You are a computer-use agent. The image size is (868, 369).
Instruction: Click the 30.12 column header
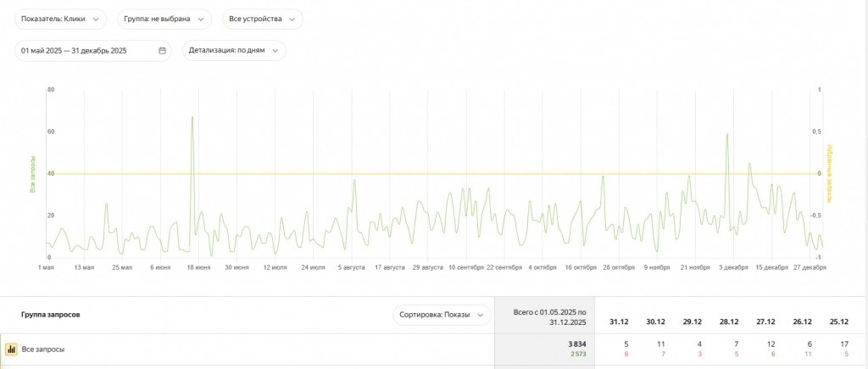(655, 321)
